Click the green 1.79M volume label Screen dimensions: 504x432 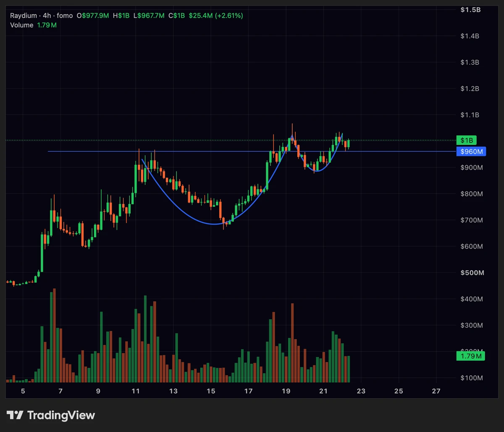point(471,356)
